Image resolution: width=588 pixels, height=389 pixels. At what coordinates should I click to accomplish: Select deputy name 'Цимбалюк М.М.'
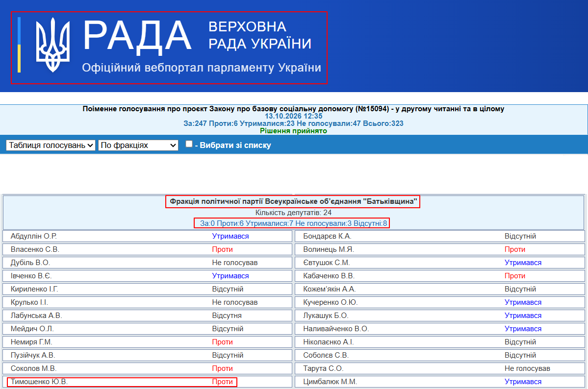click(x=330, y=382)
